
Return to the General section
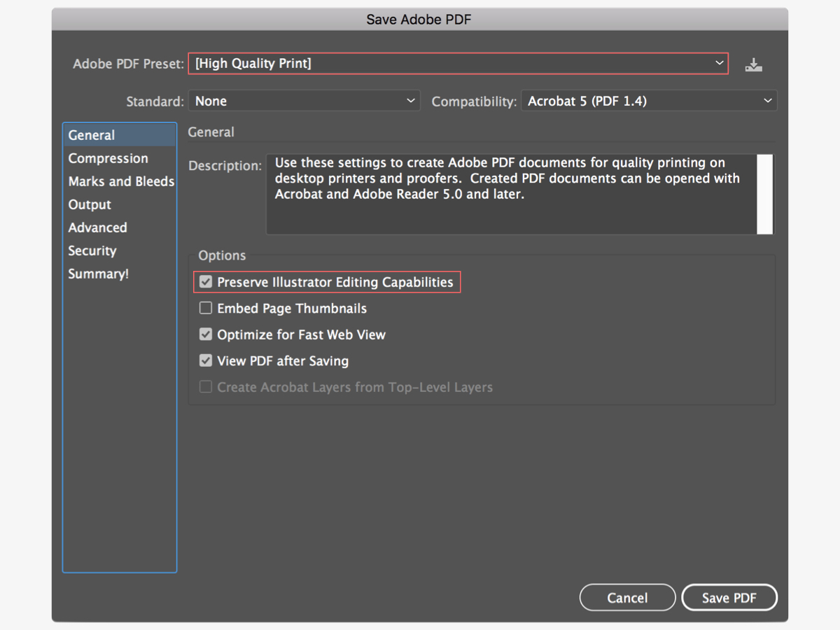click(92, 134)
